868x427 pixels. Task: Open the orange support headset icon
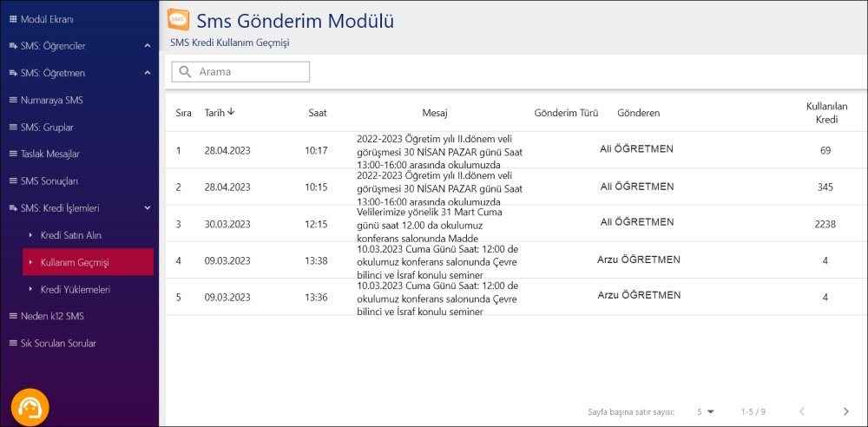(x=30, y=407)
